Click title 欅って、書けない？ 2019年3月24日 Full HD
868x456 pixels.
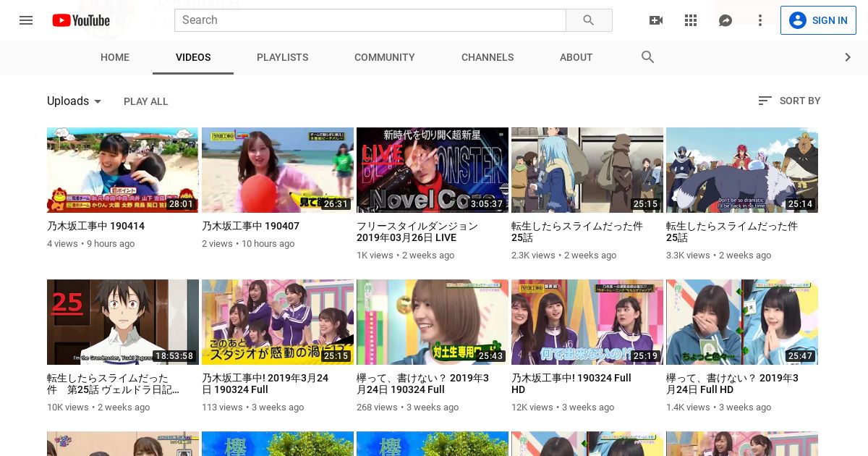coord(732,384)
